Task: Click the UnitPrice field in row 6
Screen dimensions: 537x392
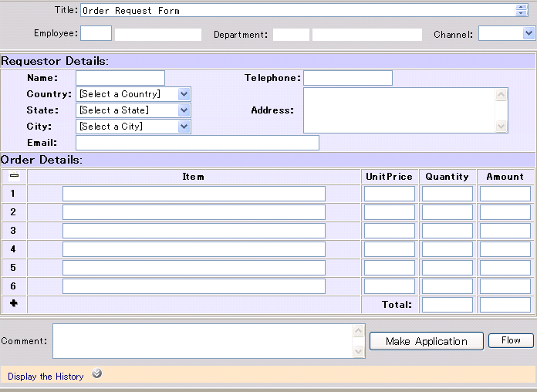Action: [390, 286]
